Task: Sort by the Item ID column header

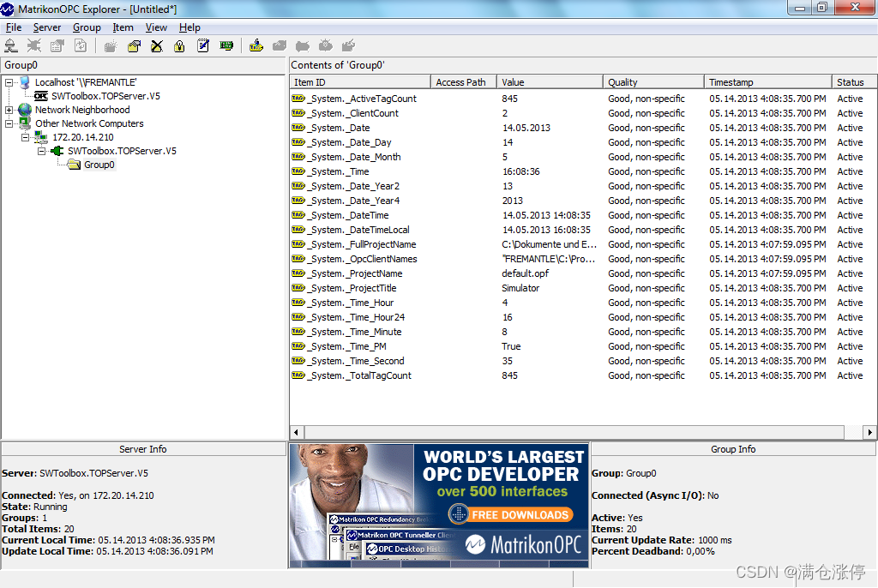Action: click(360, 82)
